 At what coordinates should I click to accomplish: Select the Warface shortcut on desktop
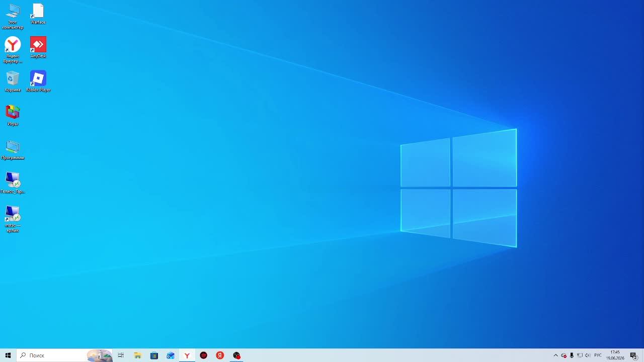tap(38, 14)
